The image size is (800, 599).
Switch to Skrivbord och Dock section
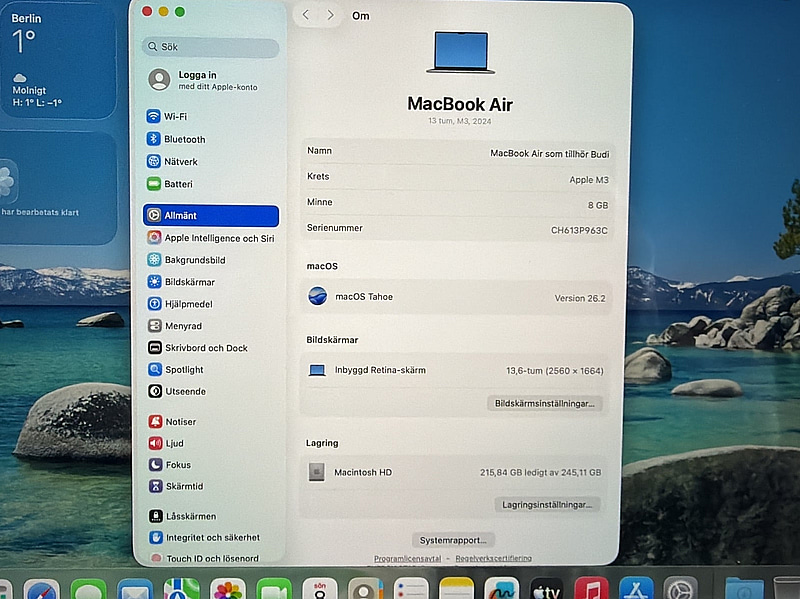point(205,348)
